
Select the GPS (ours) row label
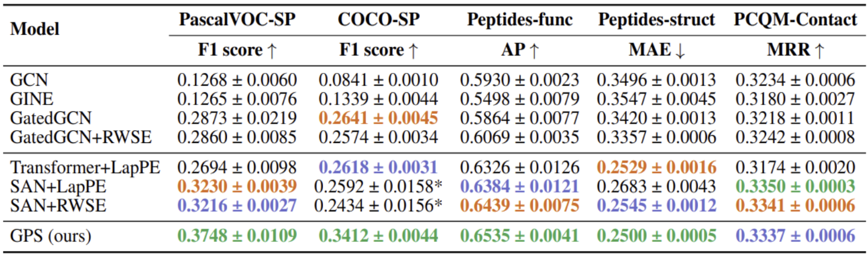pos(50,236)
